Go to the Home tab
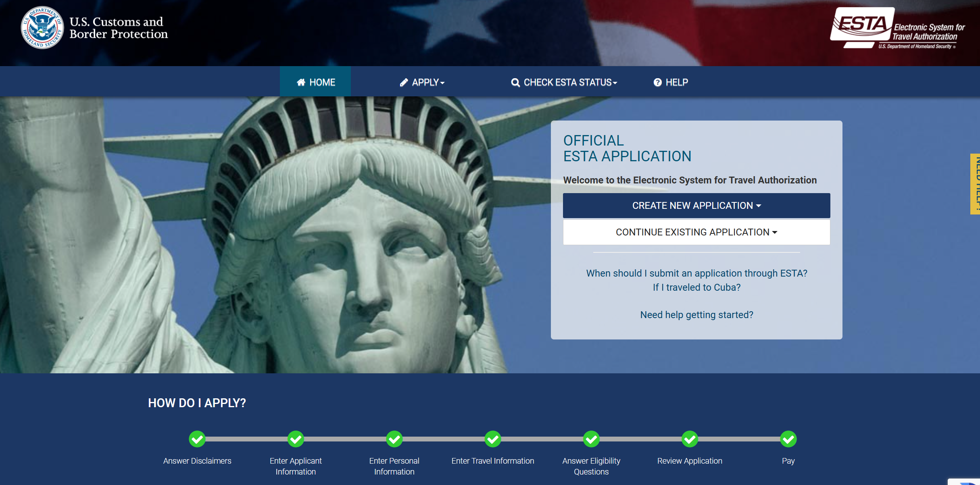 pos(315,82)
